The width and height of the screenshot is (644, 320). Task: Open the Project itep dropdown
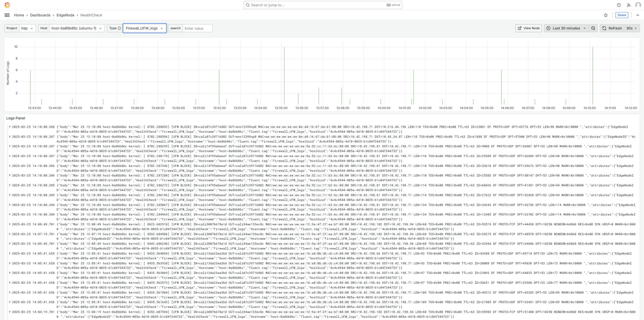click(x=27, y=28)
